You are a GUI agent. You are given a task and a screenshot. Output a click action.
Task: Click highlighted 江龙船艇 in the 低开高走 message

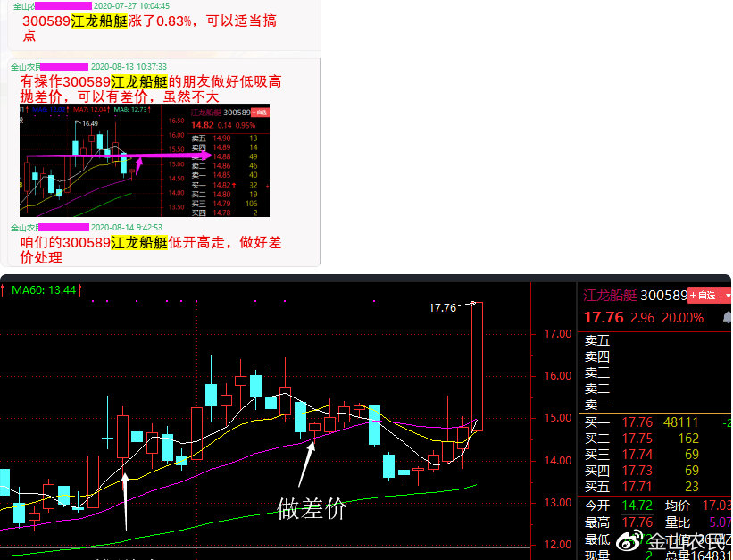[x=139, y=242]
